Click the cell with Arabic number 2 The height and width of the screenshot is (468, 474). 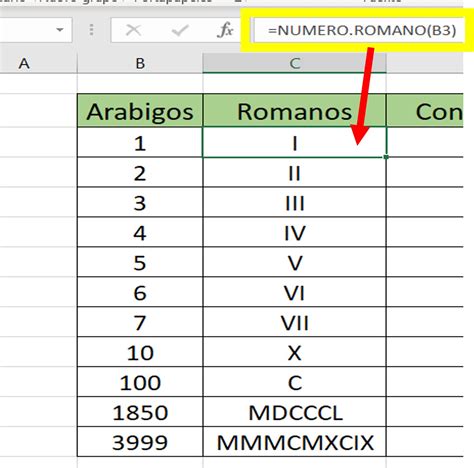(140, 172)
